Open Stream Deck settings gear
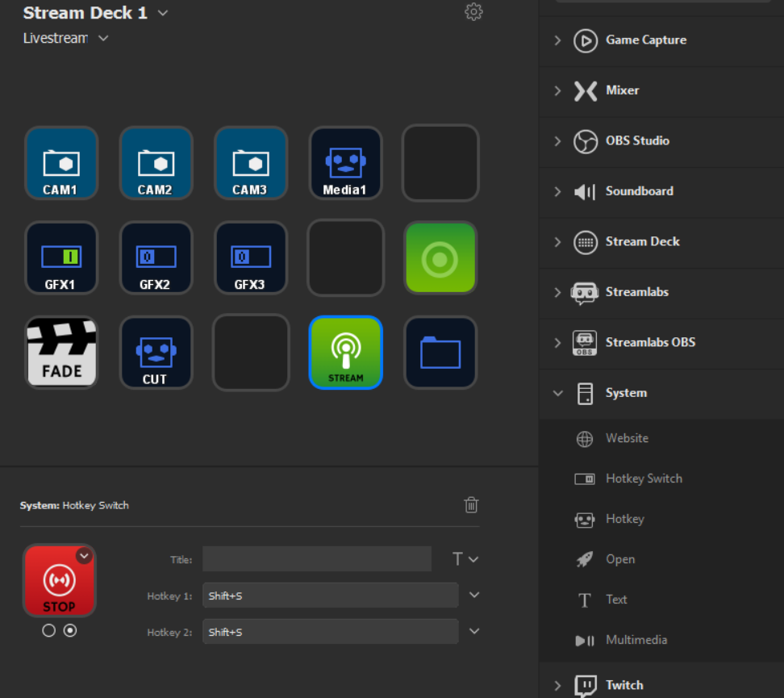The height and width of the screenshot is (698, 784). 473,12
